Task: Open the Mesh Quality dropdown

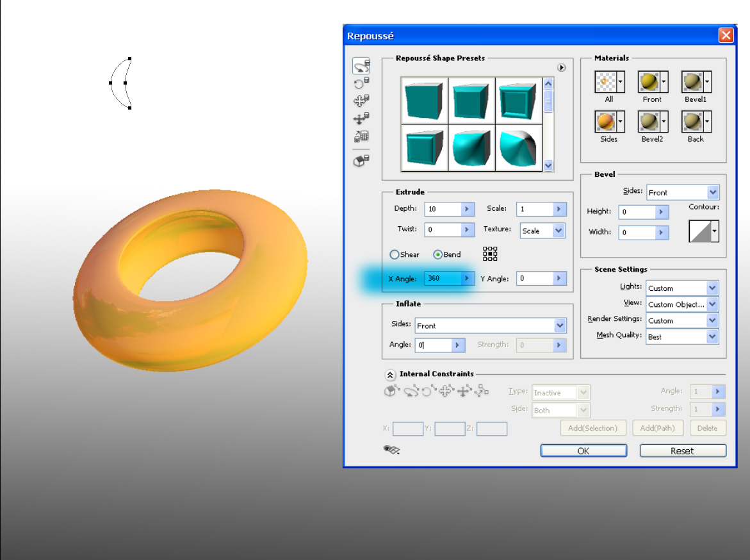Action: [x=682, y=337]
